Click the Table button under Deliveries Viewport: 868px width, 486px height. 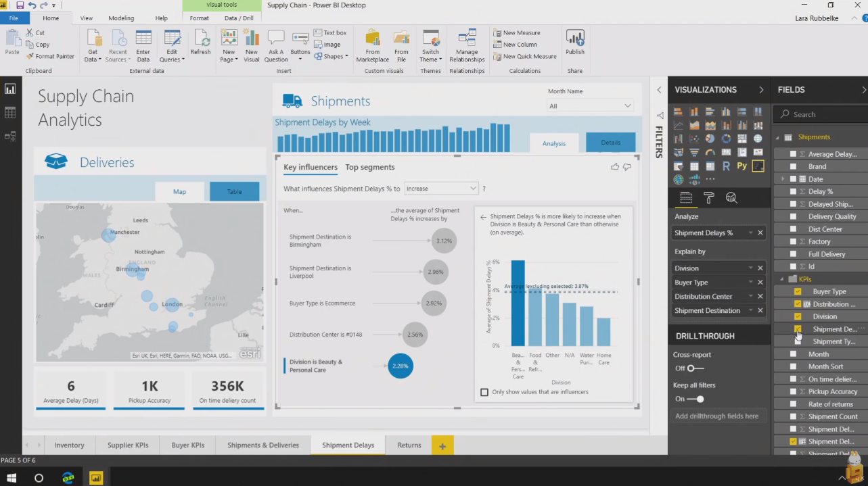click(x=234, y=191)
